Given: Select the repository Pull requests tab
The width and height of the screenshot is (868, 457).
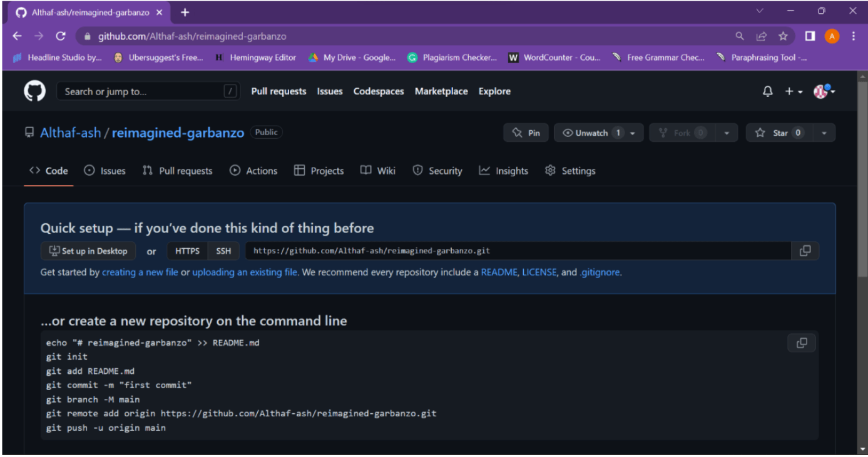Looking at the screenshot, I should coord(177,171).
